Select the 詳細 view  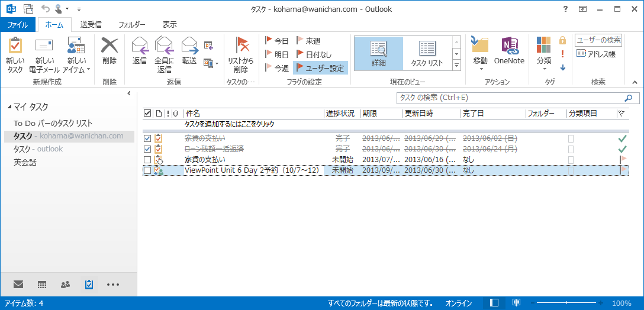[378, 53]
